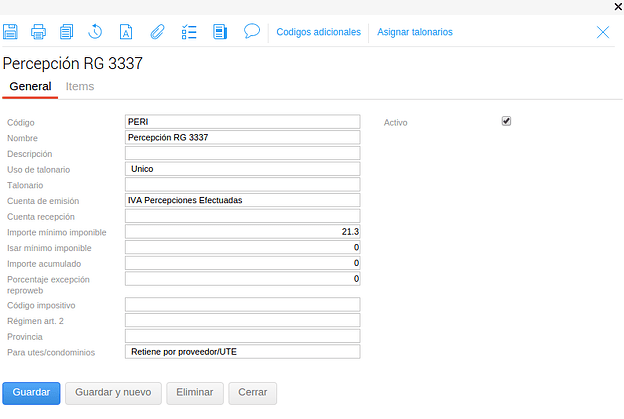Open the Uso de talonario dropdown
The height and width of the screenshot is (419, 624).
pyautogui.click(x=242, y=169)
